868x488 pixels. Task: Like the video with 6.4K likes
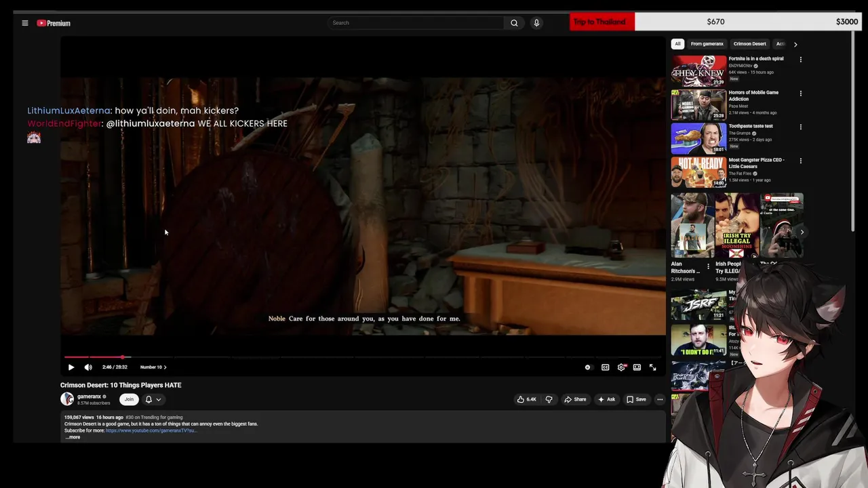coord(527,399)
